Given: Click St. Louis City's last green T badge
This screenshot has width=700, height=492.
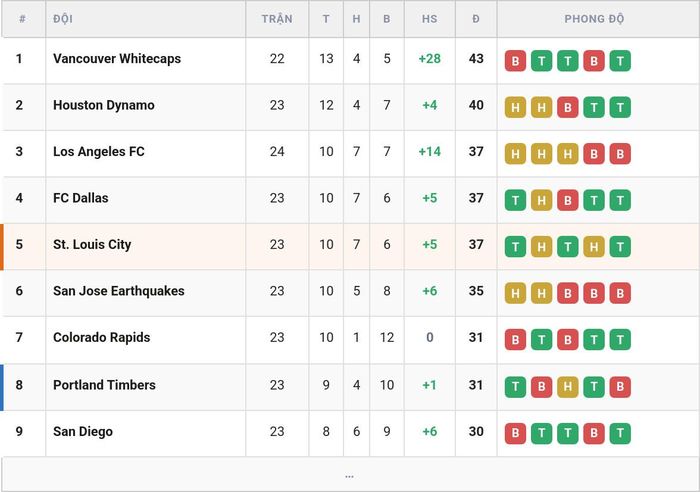Looking at the screenshot, I should 620,246.
